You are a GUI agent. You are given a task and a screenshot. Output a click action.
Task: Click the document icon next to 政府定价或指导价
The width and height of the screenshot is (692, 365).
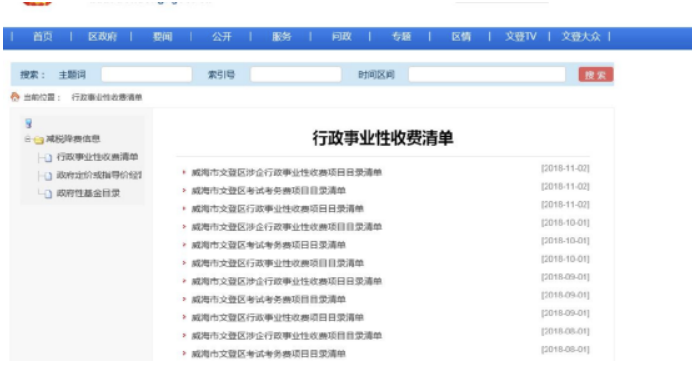[x=48, y=176]
